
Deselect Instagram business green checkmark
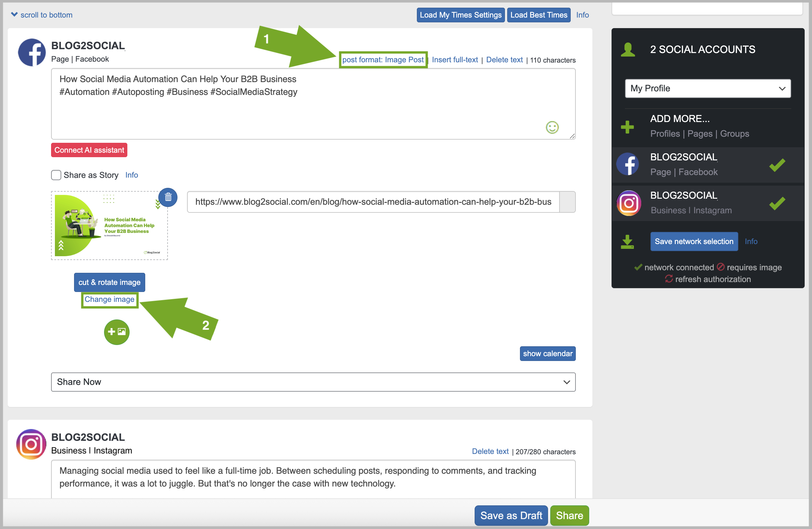pyautogui.click(x=777, y=203)
